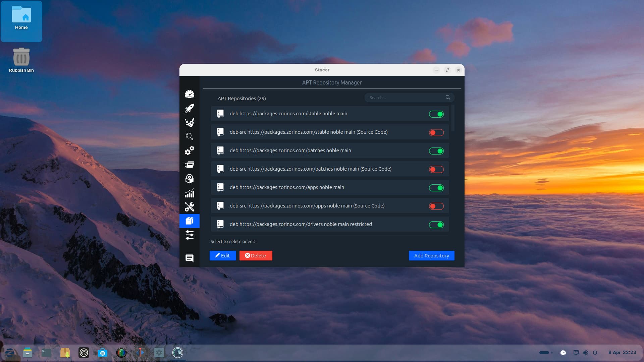Disable the zorinos apps noble main repository
644x362 pixels.
436,188
